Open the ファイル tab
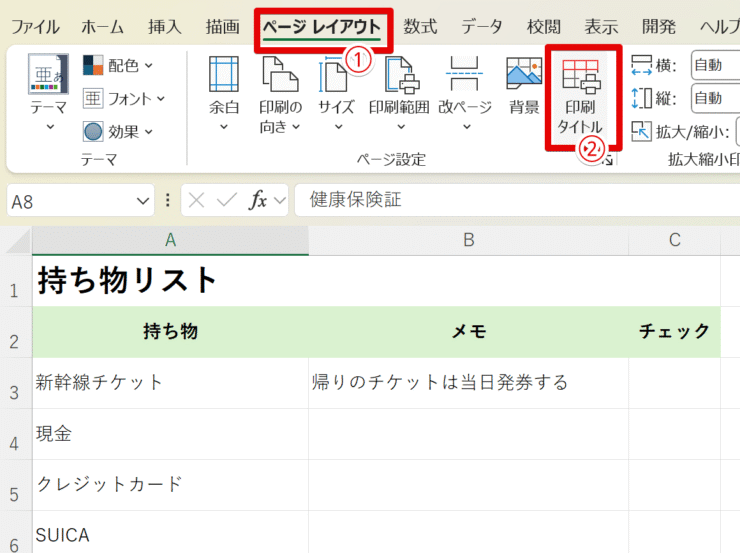 pyautogui.click(x=35, y=27)
